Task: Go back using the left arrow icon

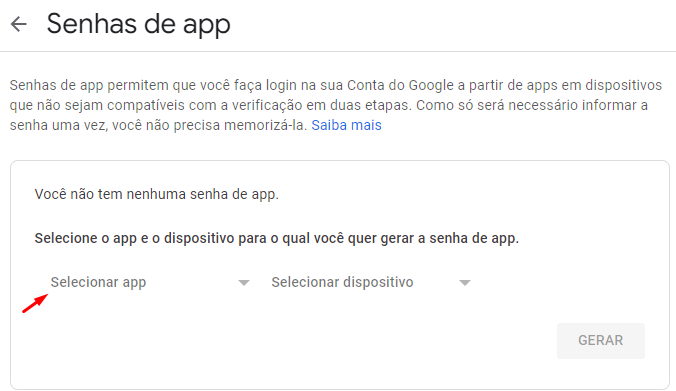Action: (x=19, y=24)
